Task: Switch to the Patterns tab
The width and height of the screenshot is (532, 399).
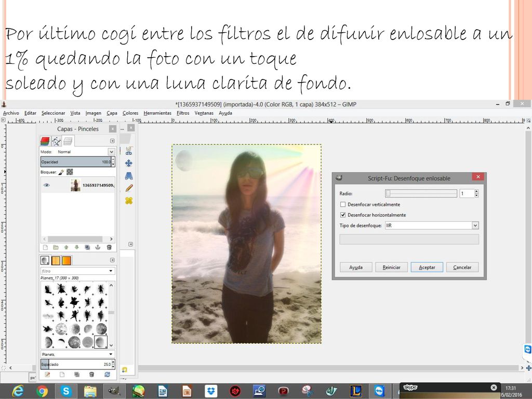Action: [56, 260]
